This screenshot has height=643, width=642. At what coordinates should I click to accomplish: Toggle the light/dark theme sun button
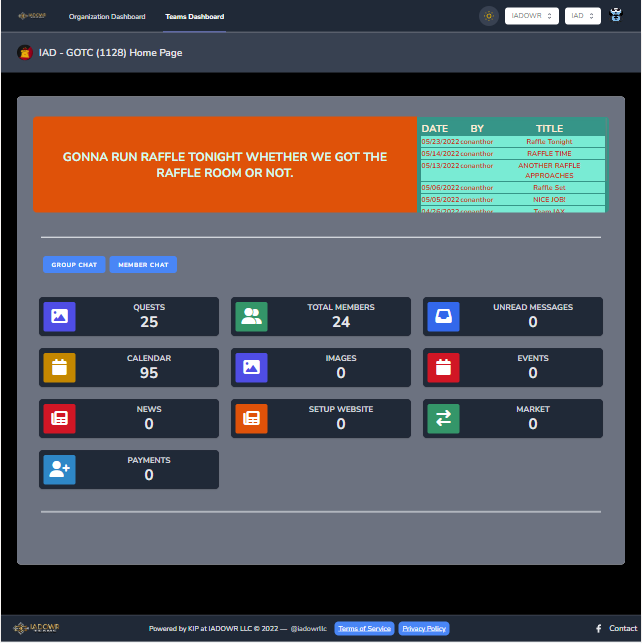point(488,16)
